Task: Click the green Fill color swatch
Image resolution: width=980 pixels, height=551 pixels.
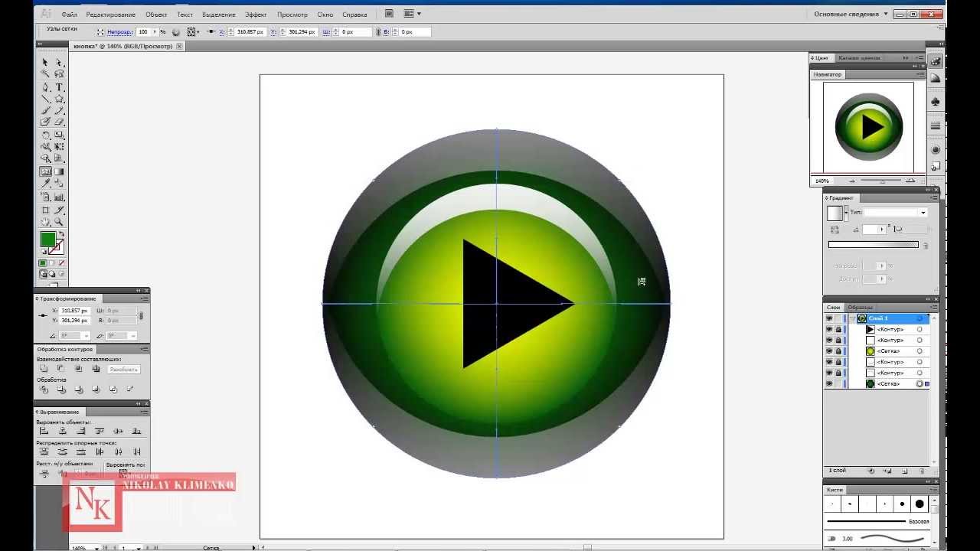Action: click(48, 238)
